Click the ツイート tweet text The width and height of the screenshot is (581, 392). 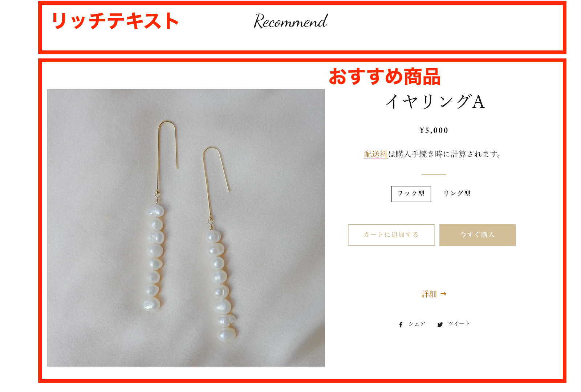pyautogui.click(x=459, y=324)
